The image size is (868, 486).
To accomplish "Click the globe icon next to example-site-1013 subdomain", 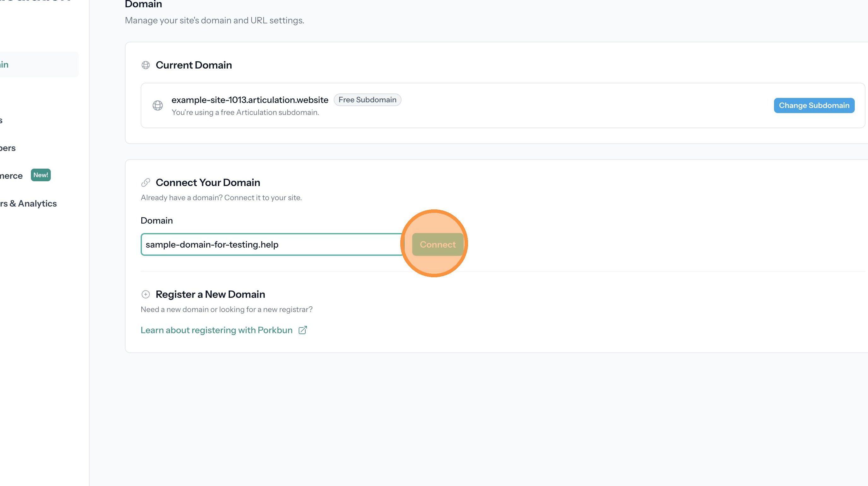I will (x=158, y=105).
